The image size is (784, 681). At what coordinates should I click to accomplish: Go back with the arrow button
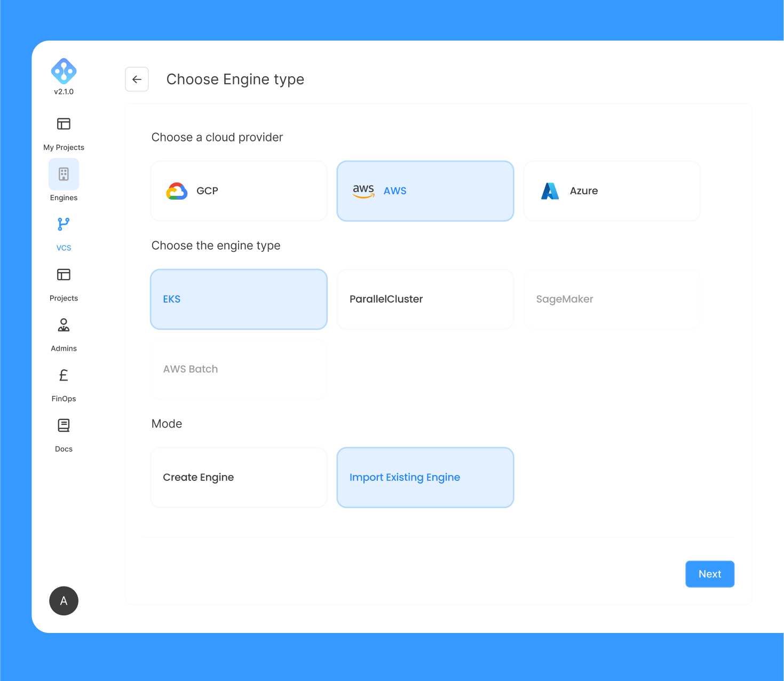tap(137, 80)
